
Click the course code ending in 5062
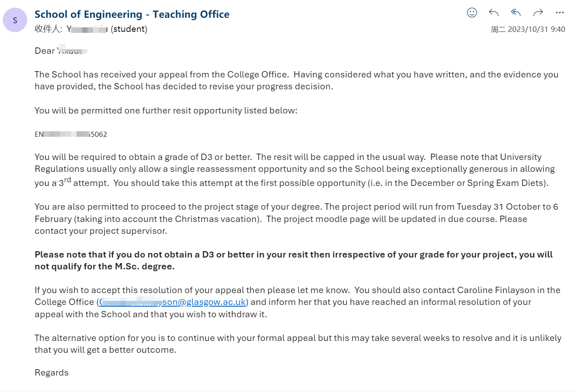pos(71,134)
